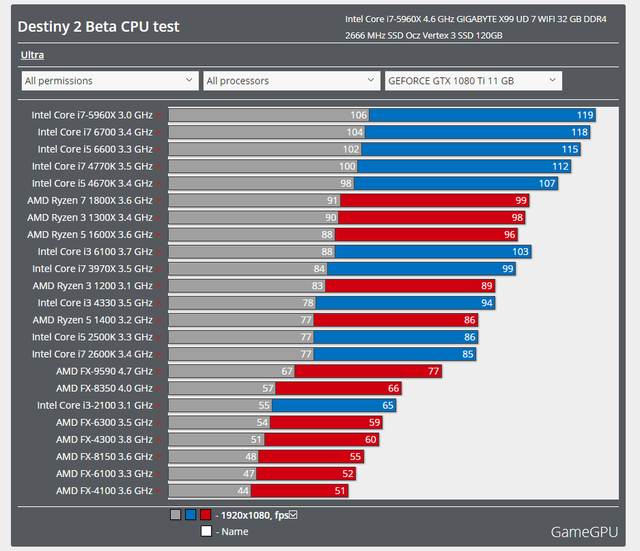The image size is (640, 551).
Task: Click red X beside Intel Core i5 6600
Action: click(x=159, y=150)
